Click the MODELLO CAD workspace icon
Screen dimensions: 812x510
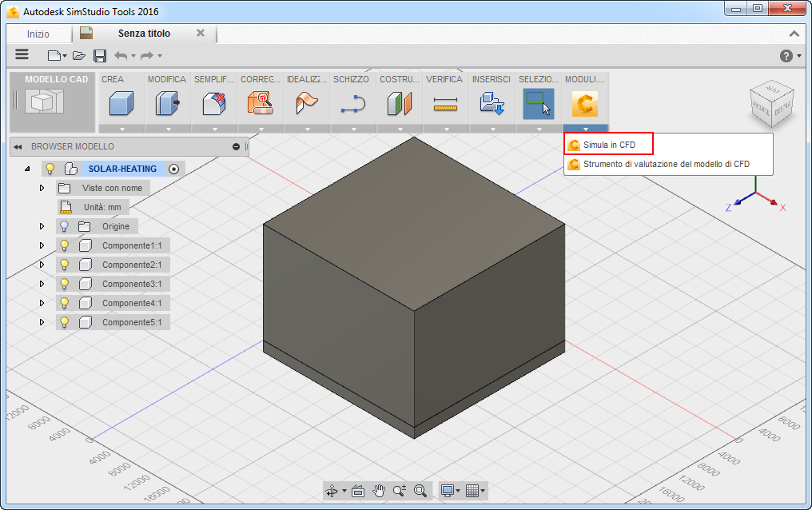[x=45, y=101]
